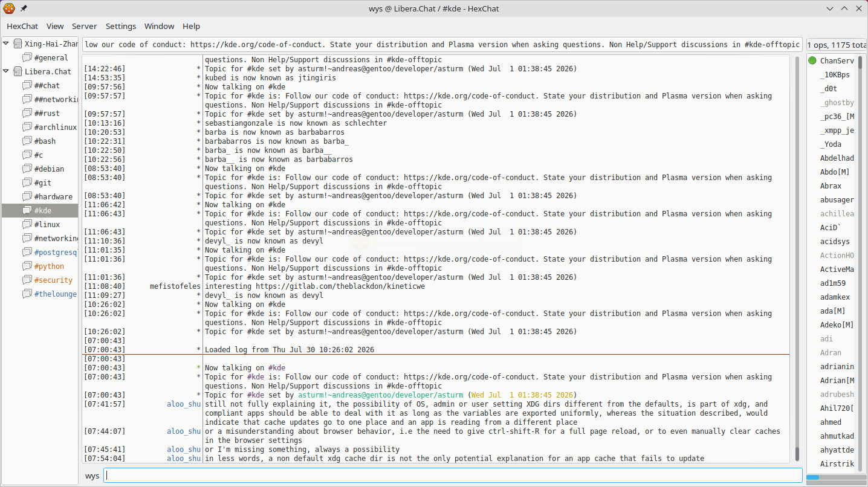
Task: Collapse the Xing-Hai-Zhan server tree
Action: pyautogui.click(x=6, y=44)
